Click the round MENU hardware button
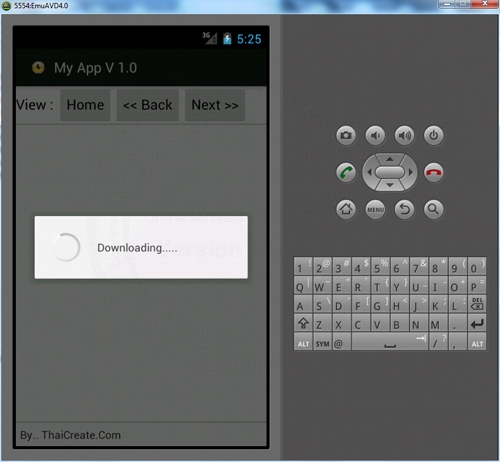This screenshot has height=462, width=500. point(375,209)
